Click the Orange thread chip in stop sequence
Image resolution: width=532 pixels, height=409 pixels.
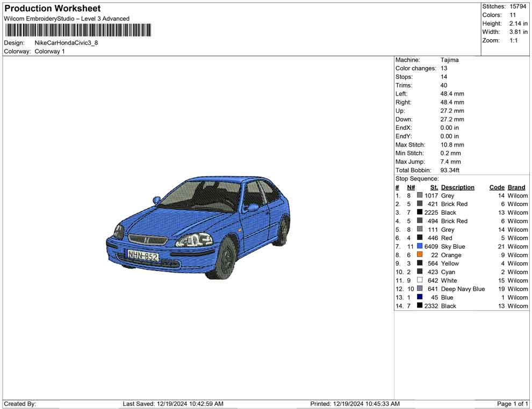420,255
